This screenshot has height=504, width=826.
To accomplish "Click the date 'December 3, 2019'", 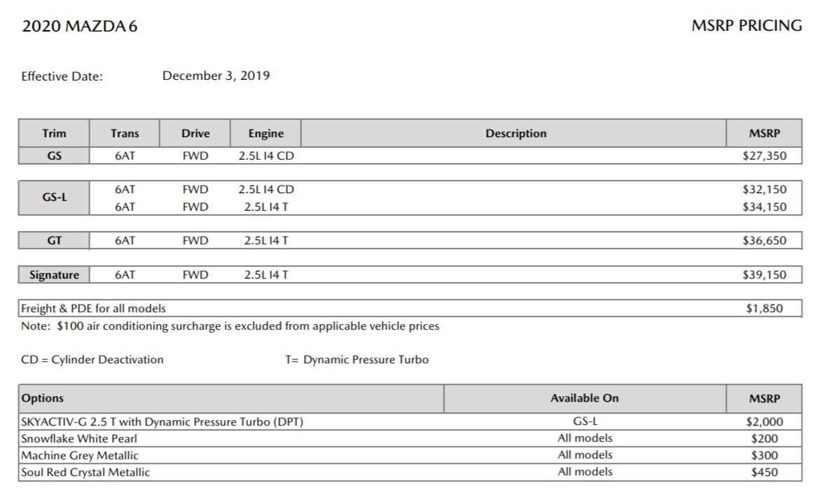I will coord(216,76).
